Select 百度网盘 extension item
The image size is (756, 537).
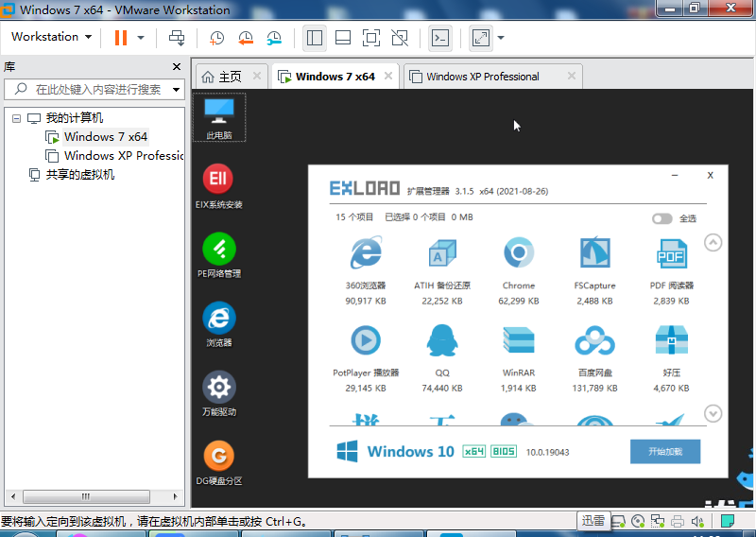tap(594, 358)
